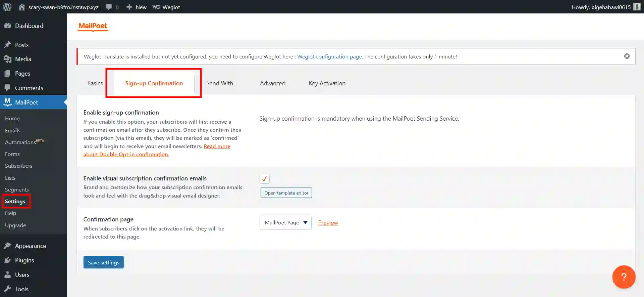Open the Appearance menu label
This screenshot has height=297, width=644.
click(x=31, y=246)
